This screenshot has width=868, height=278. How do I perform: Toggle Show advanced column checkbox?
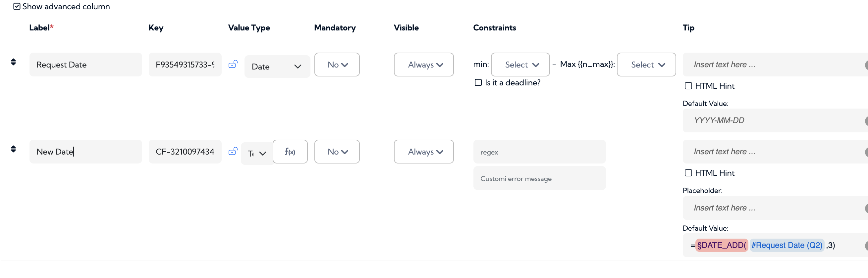pyautogui.click(x=17, y=6)
